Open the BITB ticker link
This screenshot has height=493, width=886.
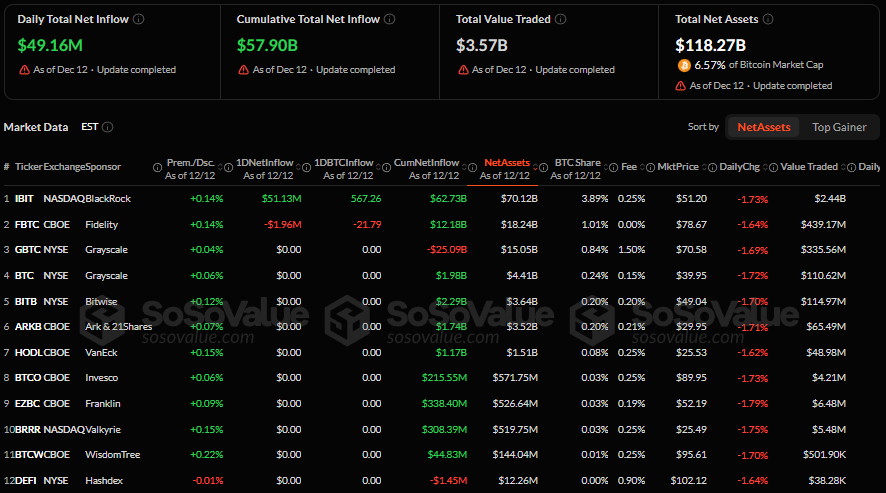25,302
